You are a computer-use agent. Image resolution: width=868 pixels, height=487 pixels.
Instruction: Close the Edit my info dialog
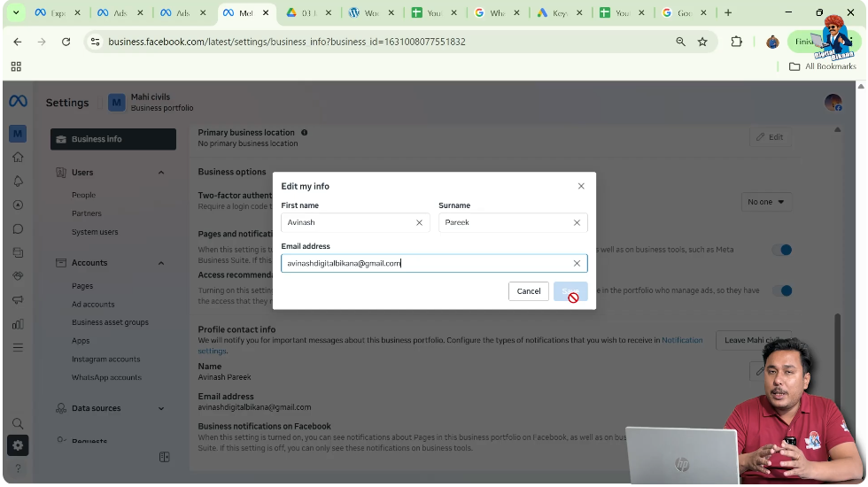[x=581, y=186]
